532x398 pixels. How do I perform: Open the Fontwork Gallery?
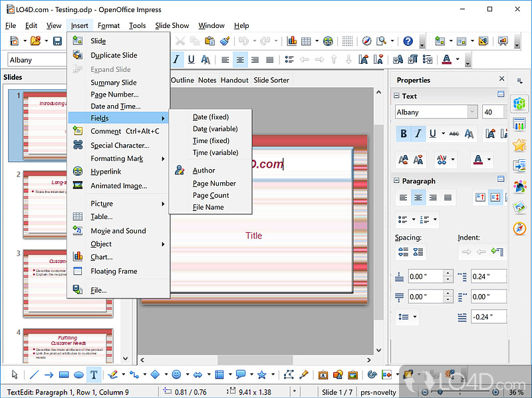tap(323, 375)
